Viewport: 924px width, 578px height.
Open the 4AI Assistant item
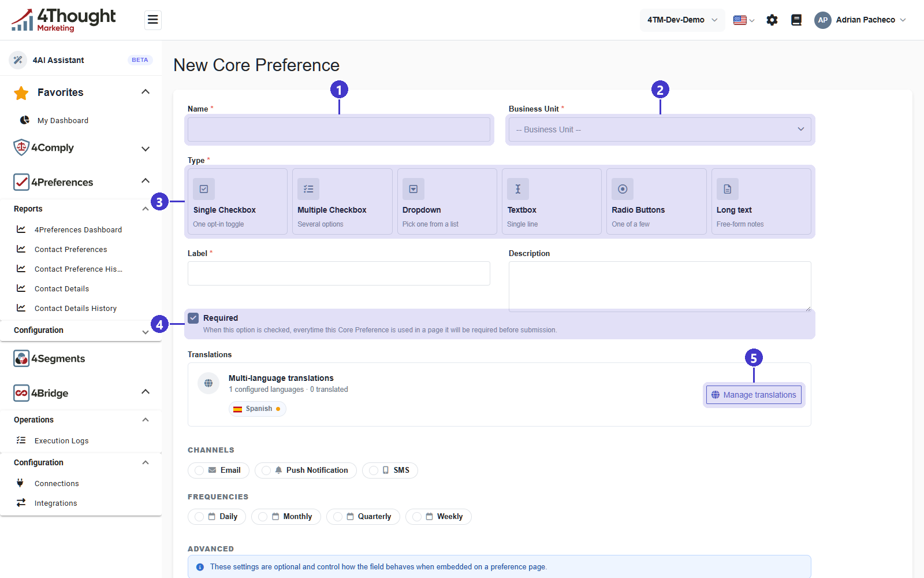[x=58, y=60]
